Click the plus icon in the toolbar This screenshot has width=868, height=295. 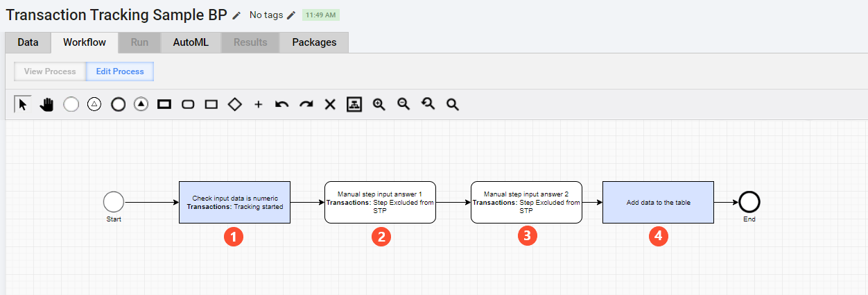click(x=259, y=104)
